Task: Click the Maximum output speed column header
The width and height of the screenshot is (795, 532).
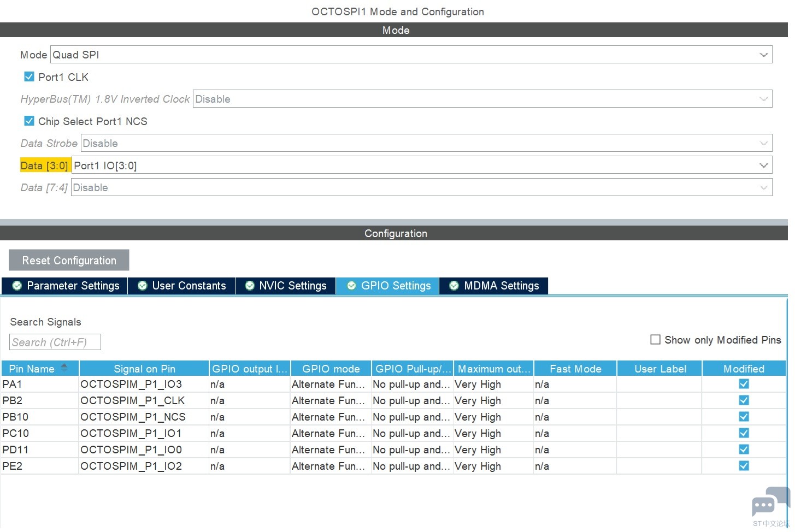Action: (x=494, y=369)
